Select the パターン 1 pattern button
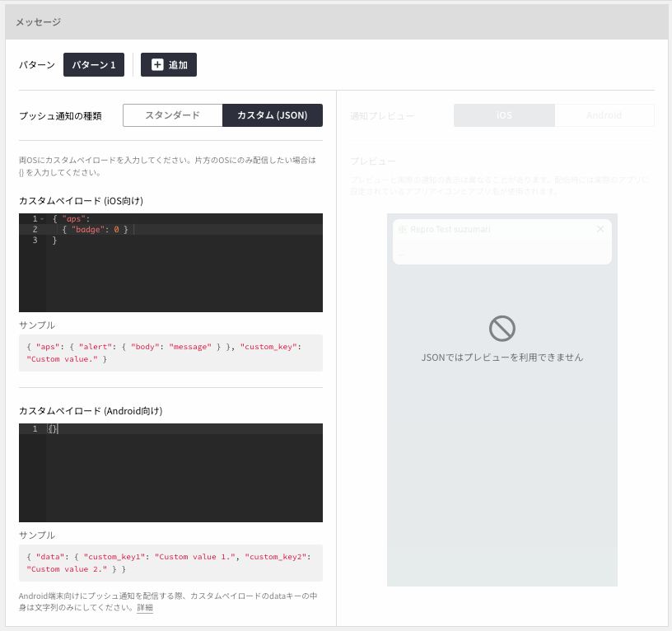 94,65
